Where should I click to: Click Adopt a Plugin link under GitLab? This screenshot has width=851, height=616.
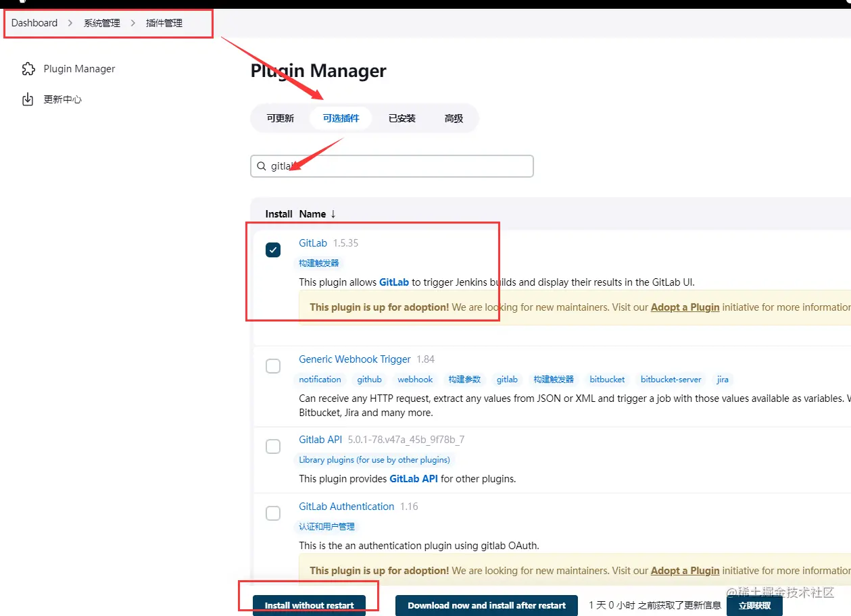click(x=685, y=307)
